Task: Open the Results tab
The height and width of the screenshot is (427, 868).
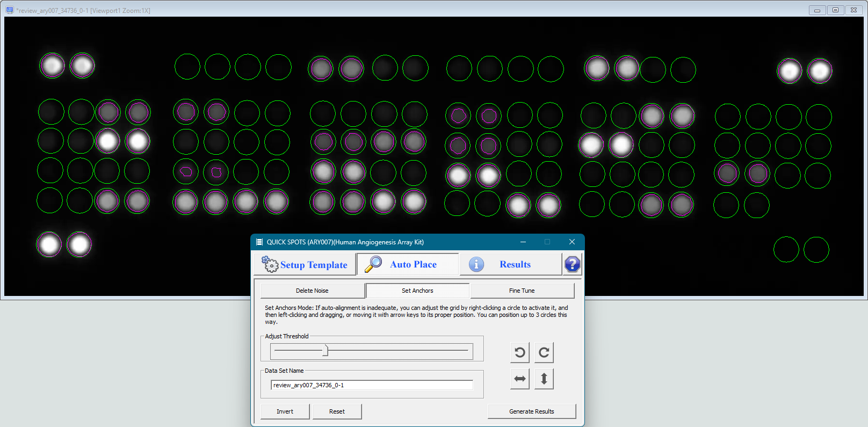Action: pyautogui.click(x=510, y=264)
